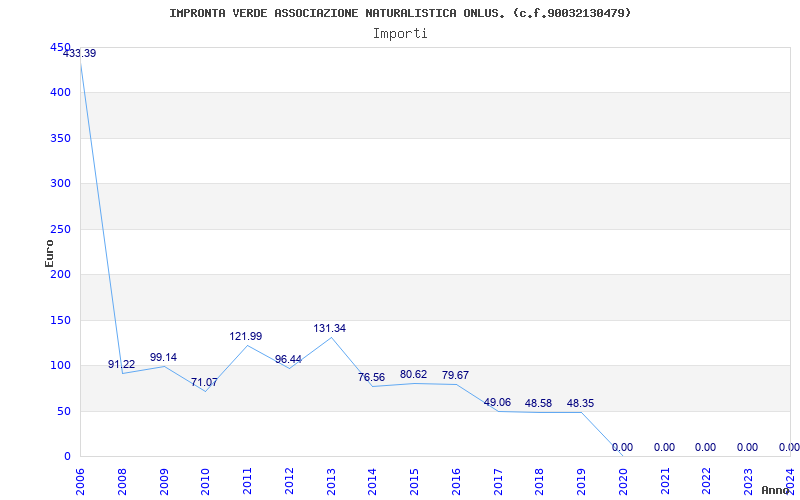
Task: Click the chart title IMPRONTA VERDE ASSOCIAZIONE NATURALISTICA
Action: coord(400,13)
